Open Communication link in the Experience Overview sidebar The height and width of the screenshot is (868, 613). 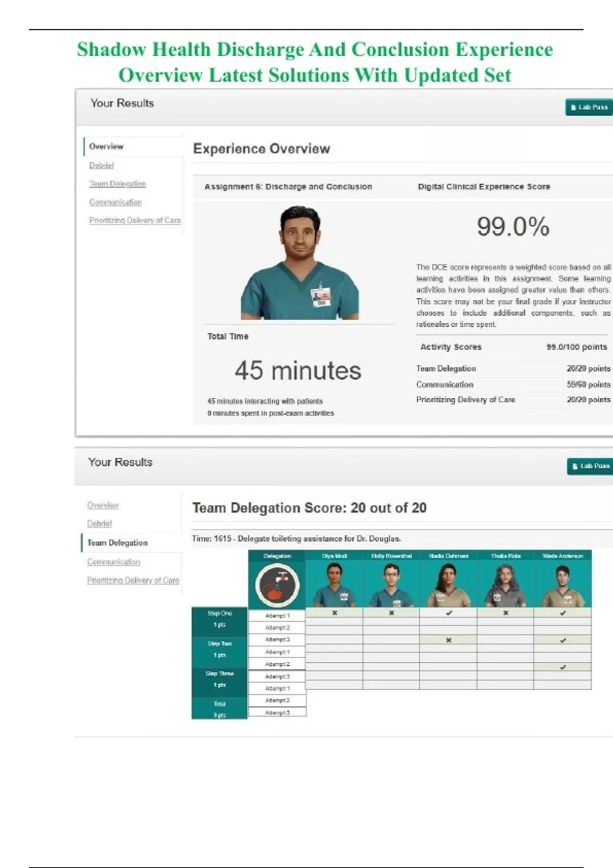coord(115,202)
